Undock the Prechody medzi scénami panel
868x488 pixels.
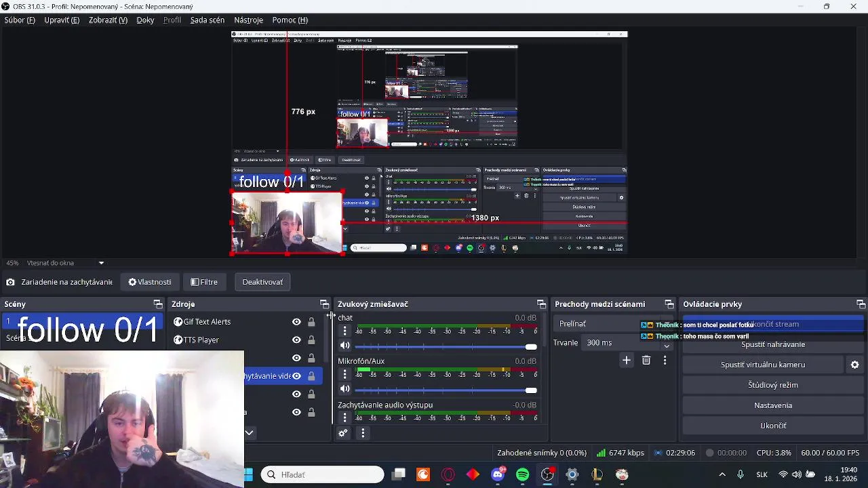[669, 304]
